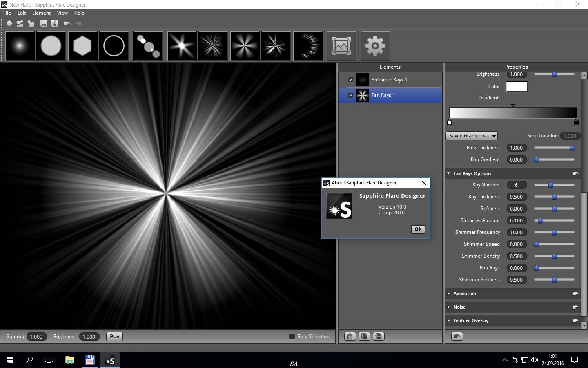Select the black gradient stop marker
588x368 pixels.
[576, 122]
